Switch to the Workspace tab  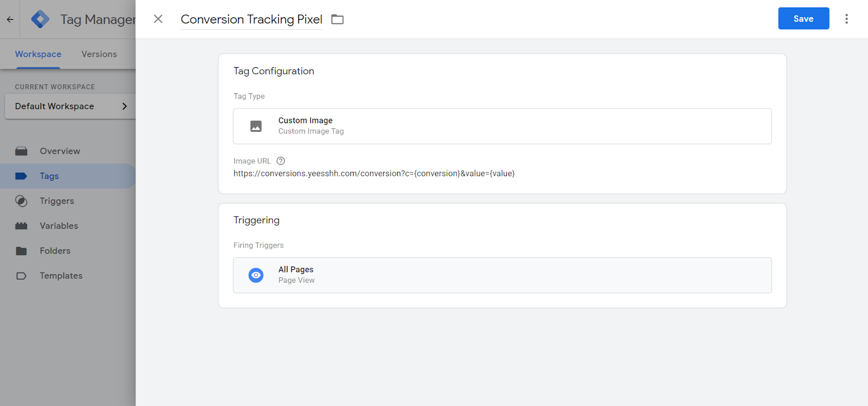(x=38, y=54)
